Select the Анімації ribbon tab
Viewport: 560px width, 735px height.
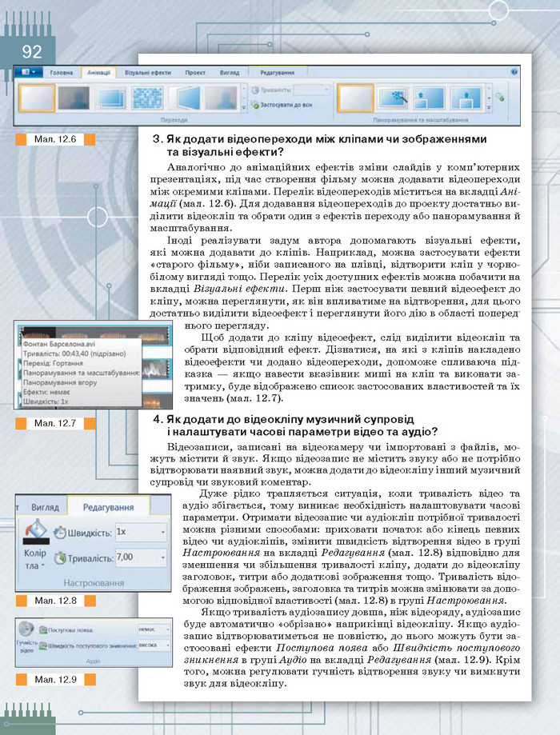pos(99,73)
